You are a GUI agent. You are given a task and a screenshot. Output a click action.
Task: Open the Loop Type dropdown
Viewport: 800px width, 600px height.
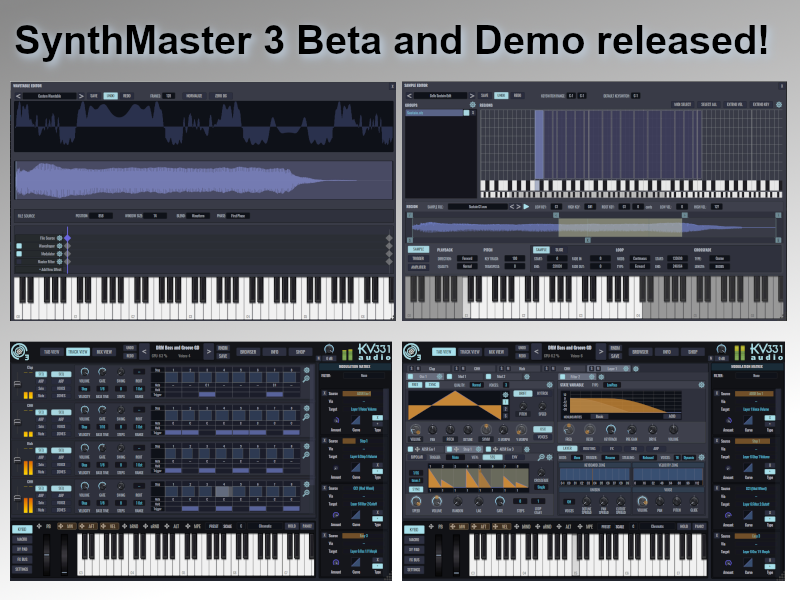click(640, 266)
